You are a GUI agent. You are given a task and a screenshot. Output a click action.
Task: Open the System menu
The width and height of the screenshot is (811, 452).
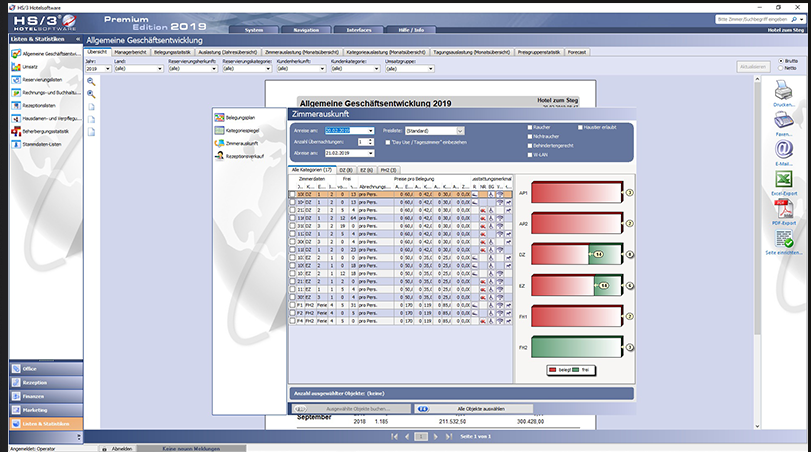pyautogui.click(x=253, y=30)
